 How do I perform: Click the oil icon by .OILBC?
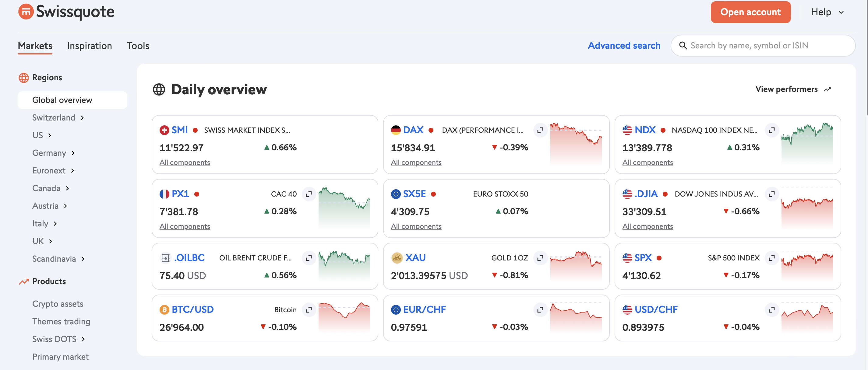[x=165, y=258]
